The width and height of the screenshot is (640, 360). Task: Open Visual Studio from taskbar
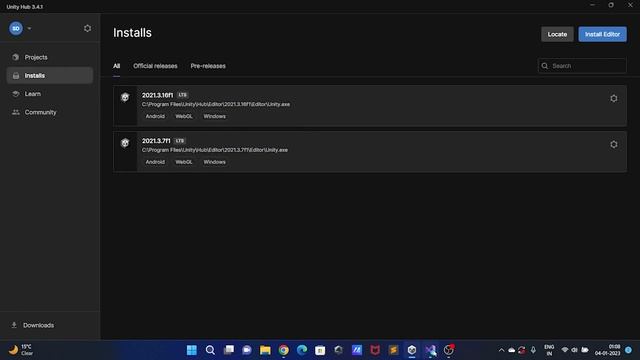tap(430, 350)
